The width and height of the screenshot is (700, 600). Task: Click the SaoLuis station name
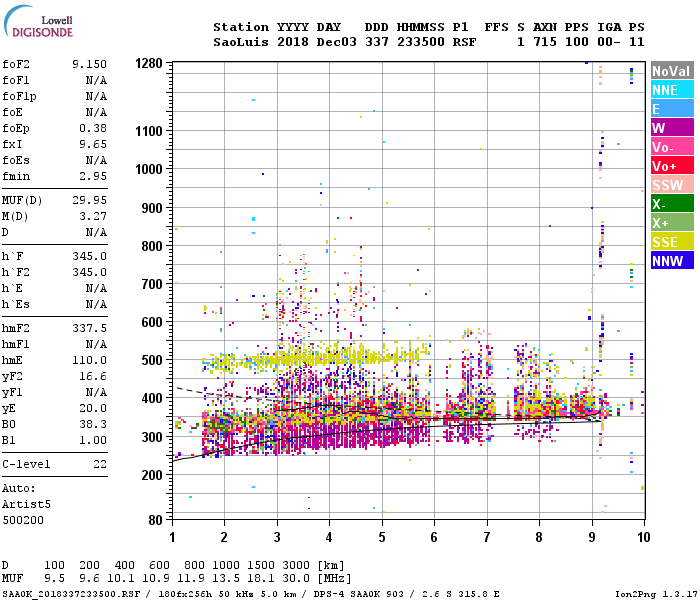[241, 42]
